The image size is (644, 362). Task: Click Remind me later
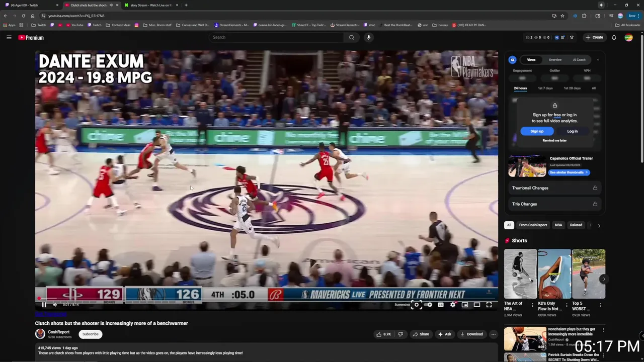[554, 141]
